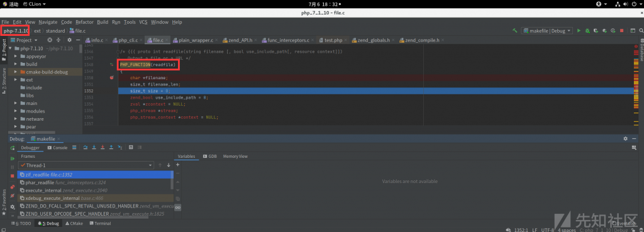Image resolution: width=644 pixels, height=232 pixels.
Task: Open the 6: TODO tool window
Action: (x=22, y=223)
